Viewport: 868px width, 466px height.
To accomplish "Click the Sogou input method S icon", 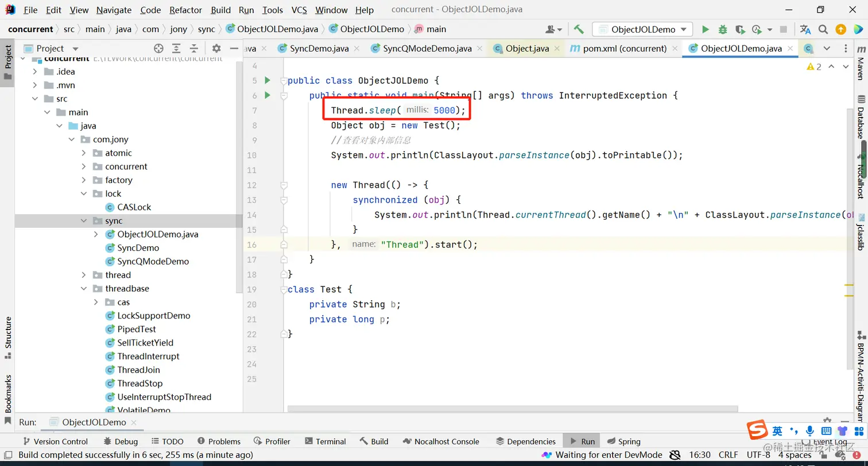I will click(x=757, y=430).
